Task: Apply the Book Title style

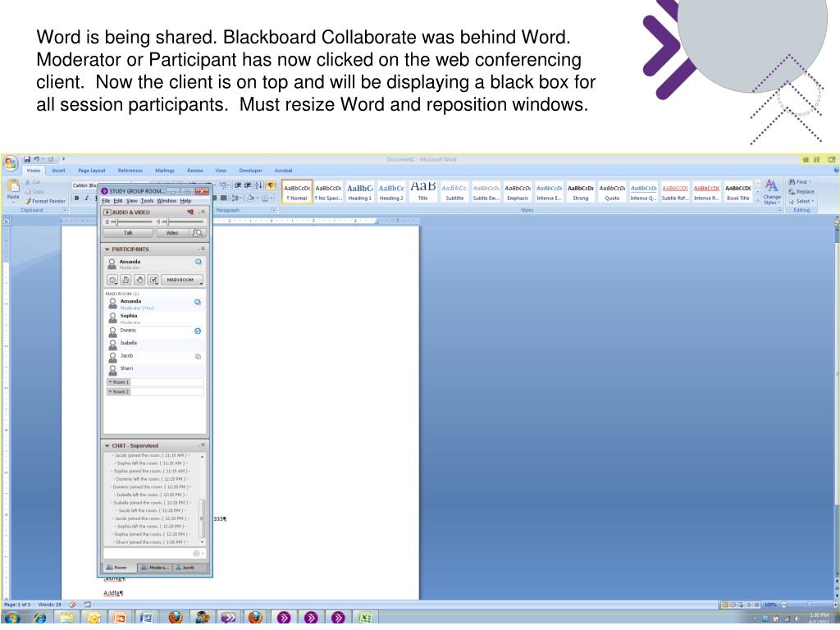Action: pyautogui.click(x=738, y=192)
